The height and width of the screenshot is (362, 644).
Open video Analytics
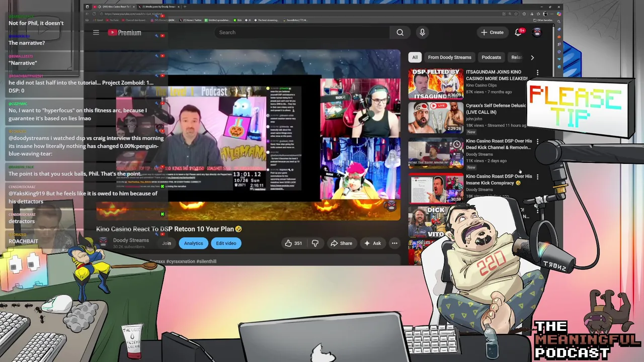[x=193, y=243]
